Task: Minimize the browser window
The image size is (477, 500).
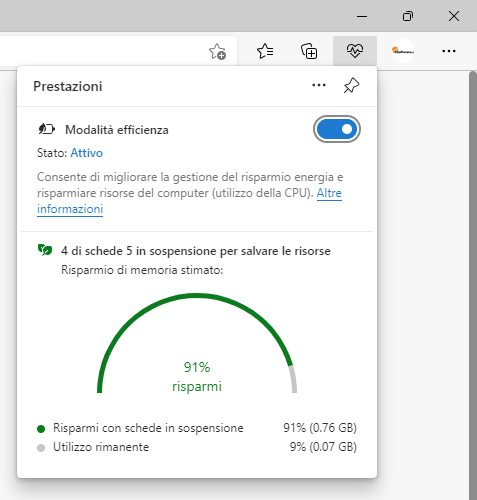Action: coord(362,16)
